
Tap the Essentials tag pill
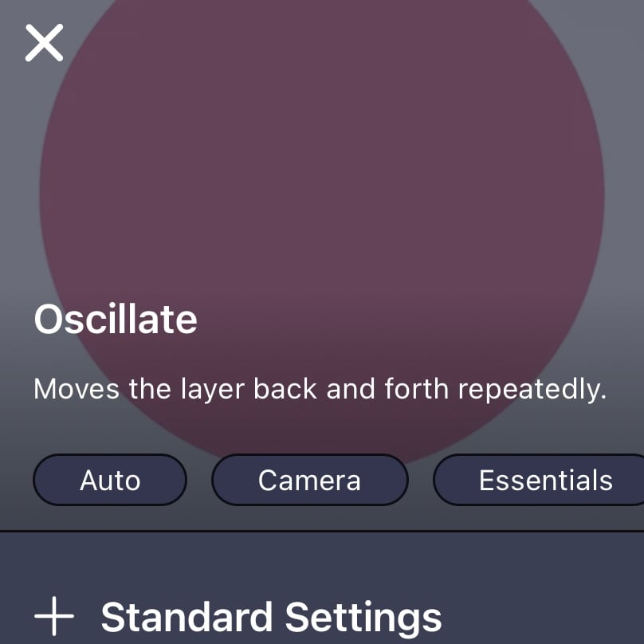point(544,480)
